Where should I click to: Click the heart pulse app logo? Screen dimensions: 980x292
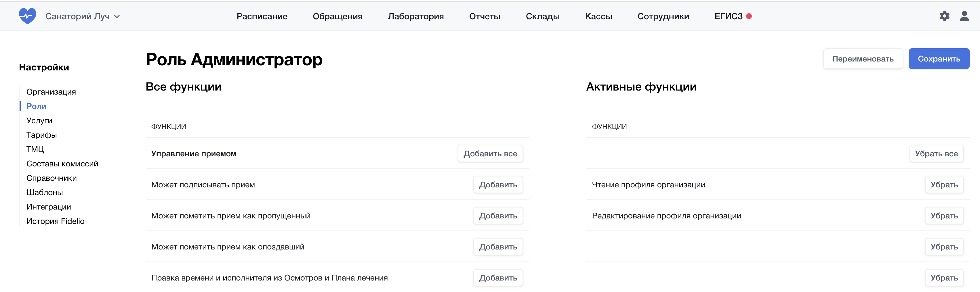[x=27, y=16]
